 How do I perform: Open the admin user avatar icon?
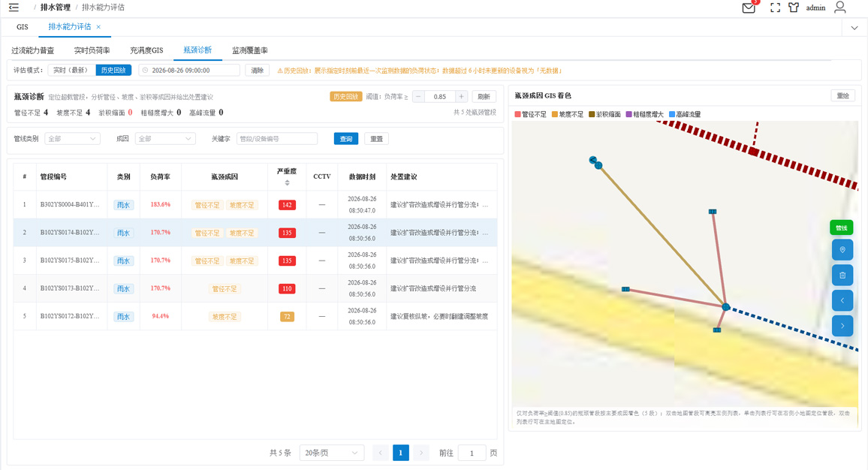839,8
